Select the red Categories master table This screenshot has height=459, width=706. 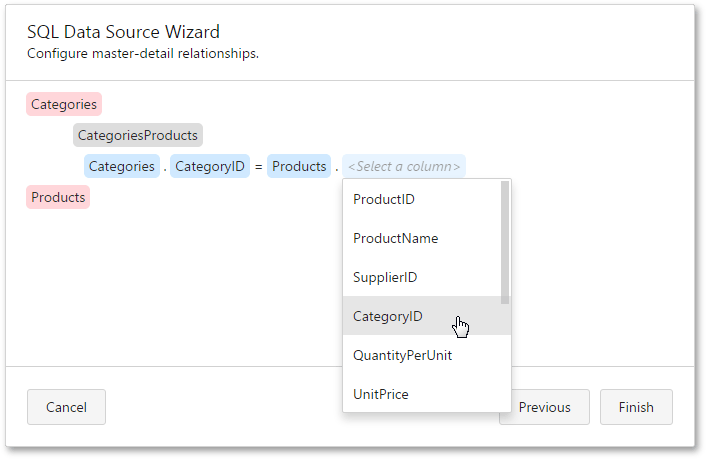64,104
